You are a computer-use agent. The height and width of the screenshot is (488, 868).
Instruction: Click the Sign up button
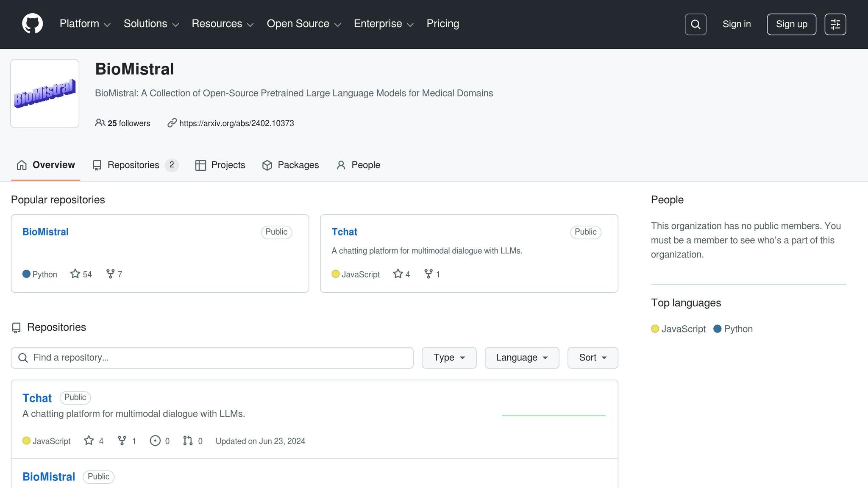(791, 24)
